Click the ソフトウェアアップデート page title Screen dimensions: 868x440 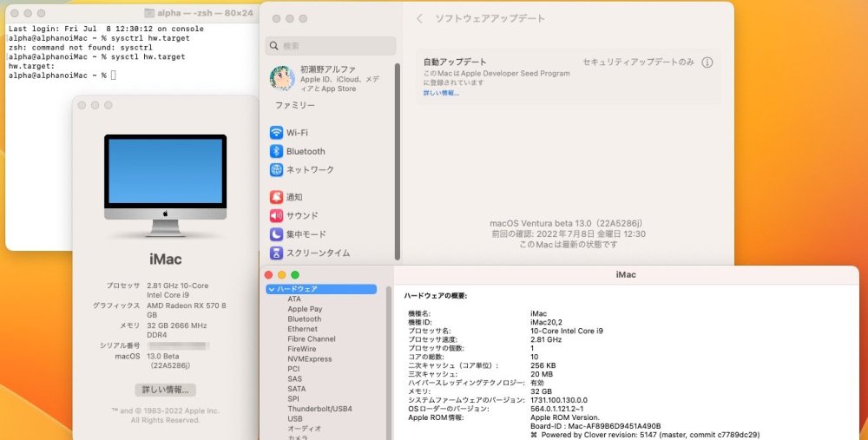point(490,18)
